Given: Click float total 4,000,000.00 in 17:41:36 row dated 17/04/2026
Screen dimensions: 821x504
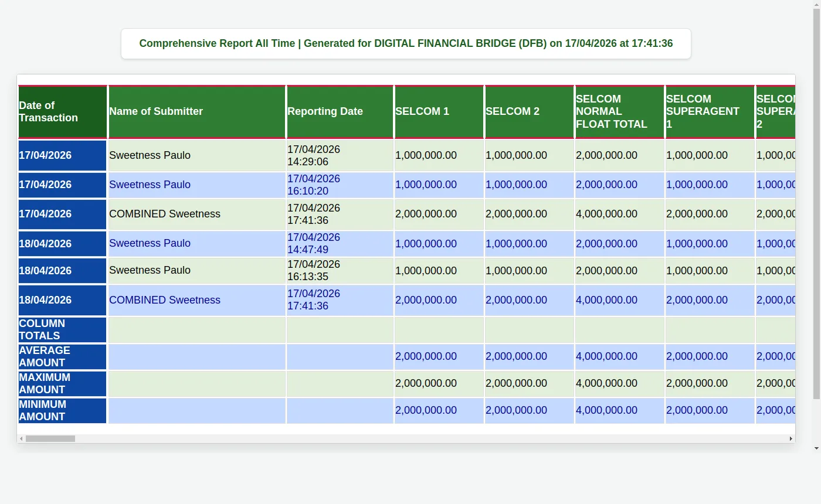Looking at the screenshot, I should pyautogui.click(x=606, y=214).
